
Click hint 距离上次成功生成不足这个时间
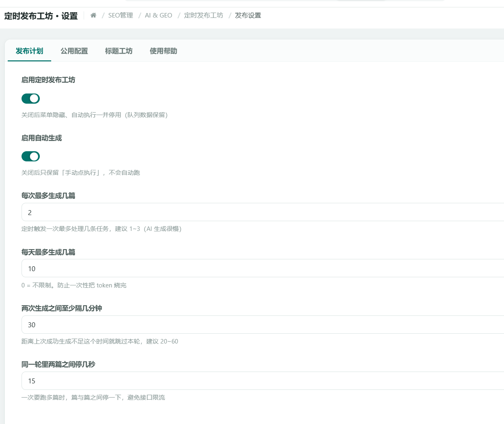point(100,341)
